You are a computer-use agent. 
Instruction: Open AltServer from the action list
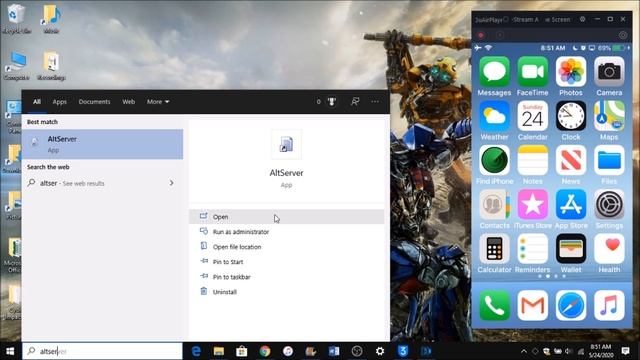click(287, 217)
